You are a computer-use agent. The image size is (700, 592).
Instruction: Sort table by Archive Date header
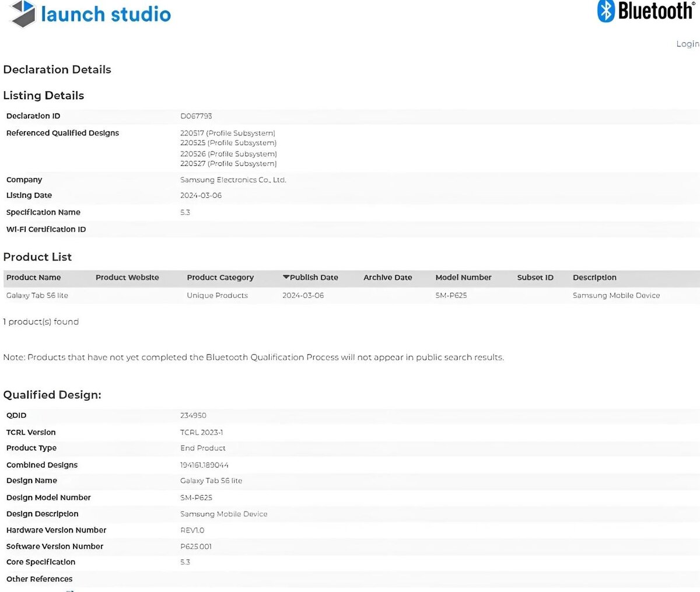pyautogui.click(x=387, y=278)
